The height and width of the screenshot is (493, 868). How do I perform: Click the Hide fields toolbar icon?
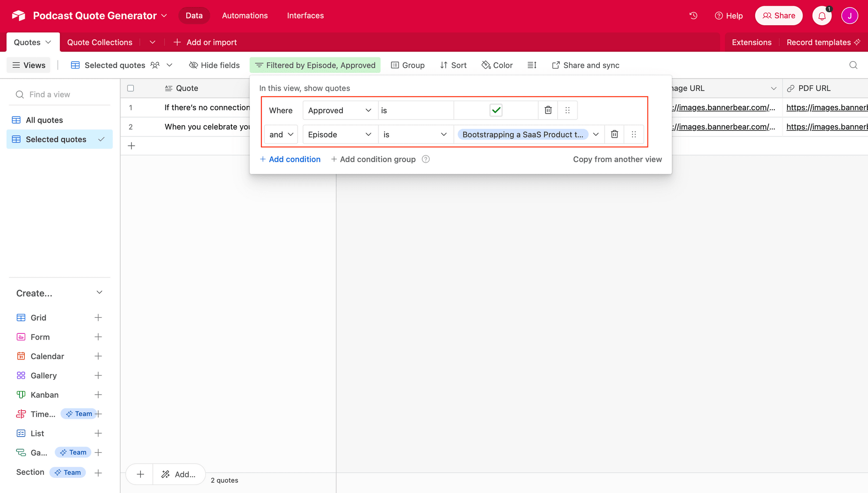(214, 65)
